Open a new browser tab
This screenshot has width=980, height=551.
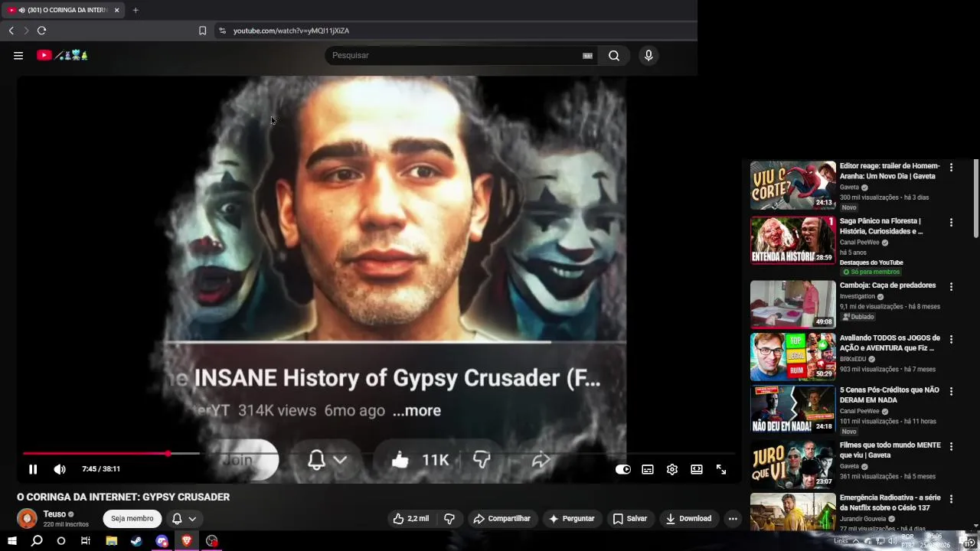136,10
